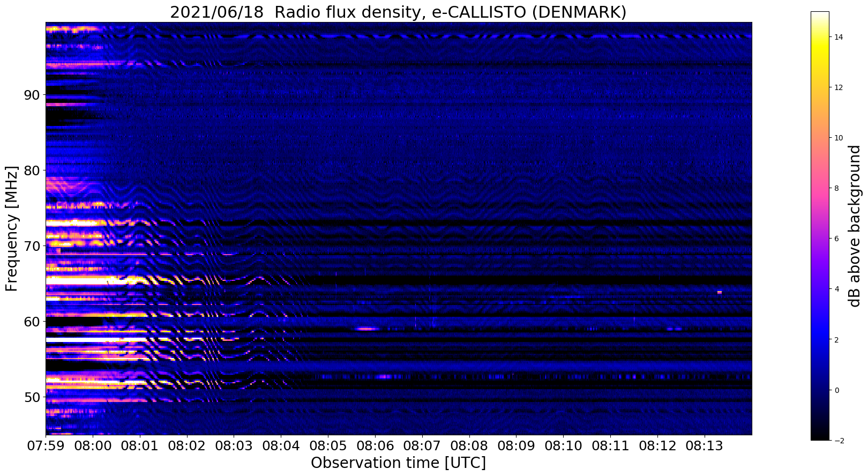The width and height of the screenshot is (868, 476).
Task: Select the 08:09 time tick label
Action: (516, 445)
